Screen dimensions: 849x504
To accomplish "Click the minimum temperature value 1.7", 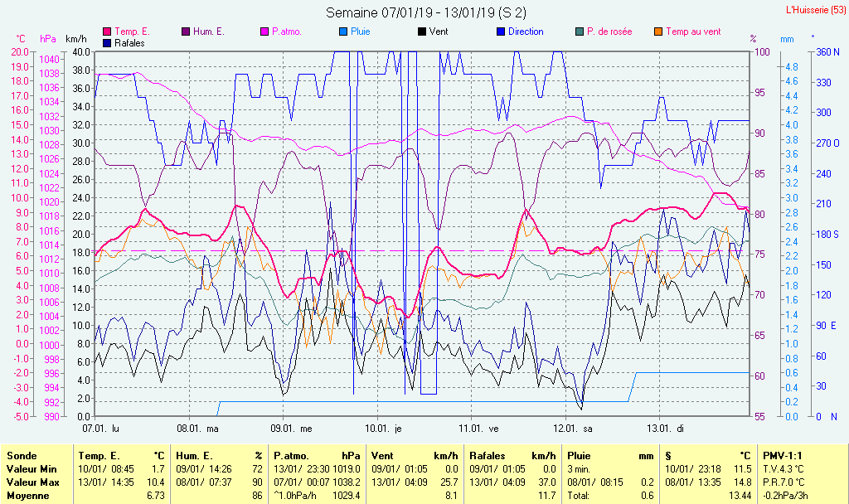I will click(158, 469).
